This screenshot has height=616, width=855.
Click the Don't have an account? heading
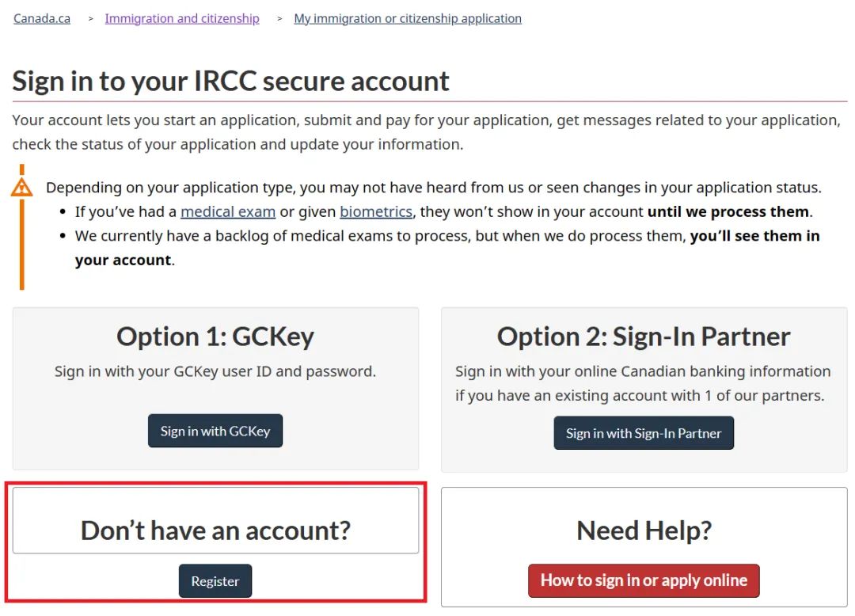coord(215,530)
